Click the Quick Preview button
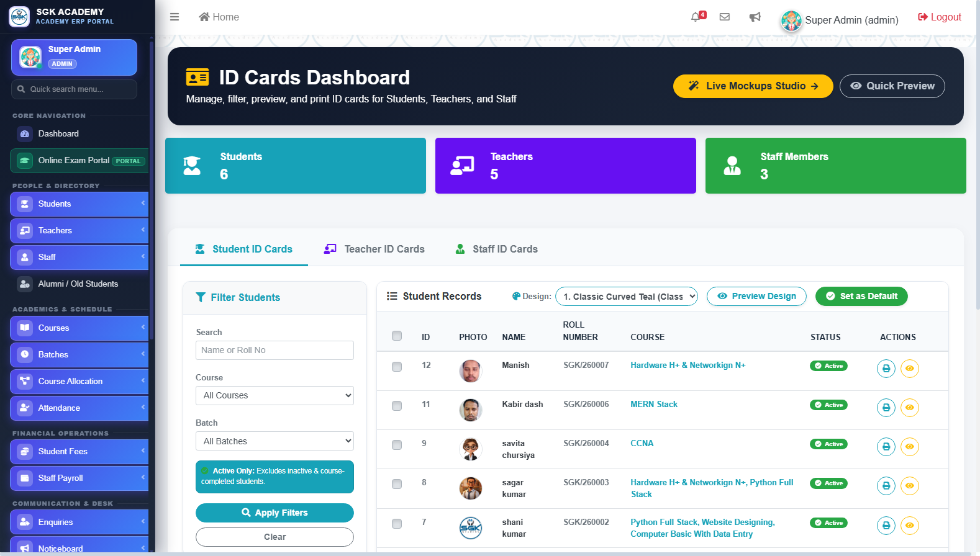The height and width of the screenshot is (556, 980). click(892, 86)
